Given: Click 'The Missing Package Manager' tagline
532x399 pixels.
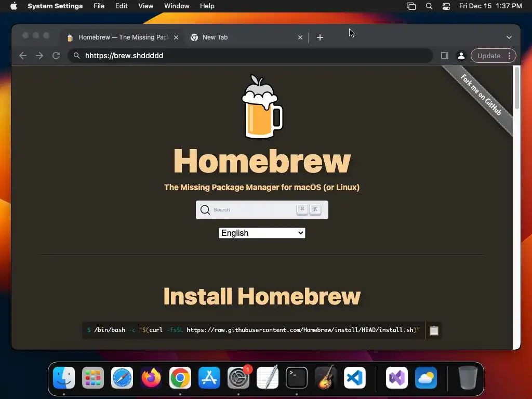Looking at the screenshot, I should [262, 187].
